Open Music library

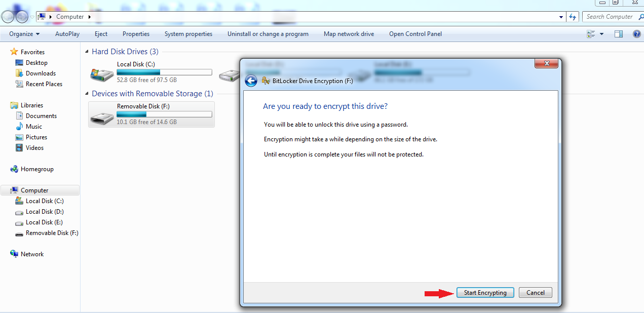(34, 127)
